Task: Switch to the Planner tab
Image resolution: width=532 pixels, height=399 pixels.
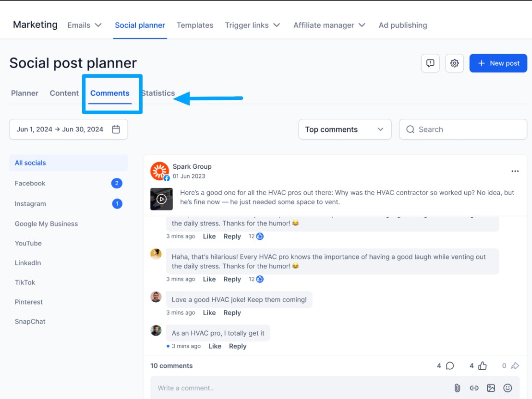Action: point(24,93)
